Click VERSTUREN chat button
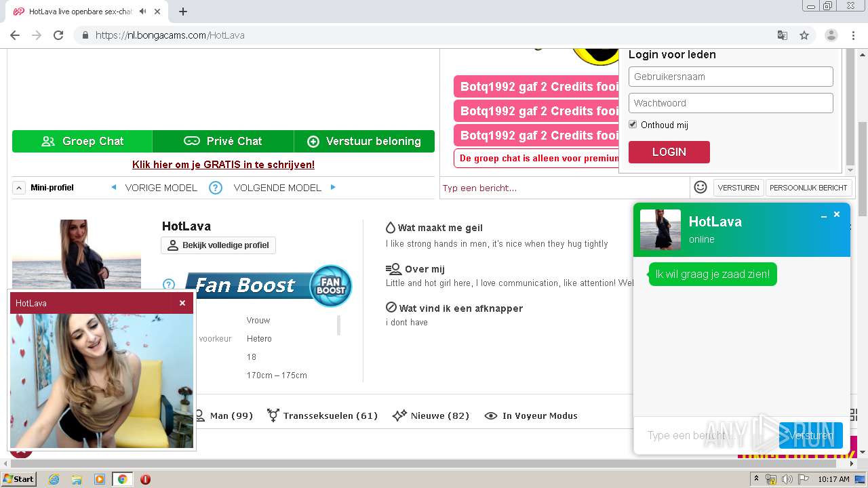 click(x=738, y=188)
